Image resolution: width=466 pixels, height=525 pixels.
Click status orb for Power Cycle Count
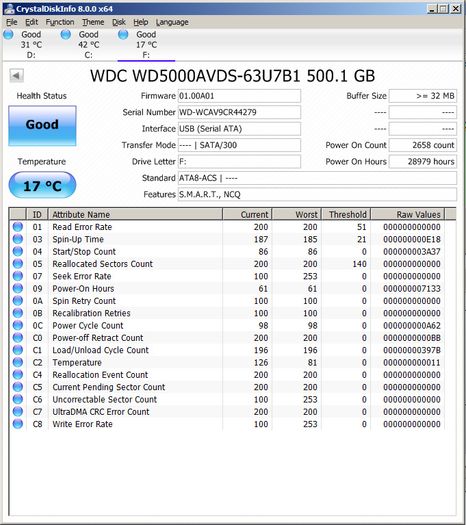point(18,325)
